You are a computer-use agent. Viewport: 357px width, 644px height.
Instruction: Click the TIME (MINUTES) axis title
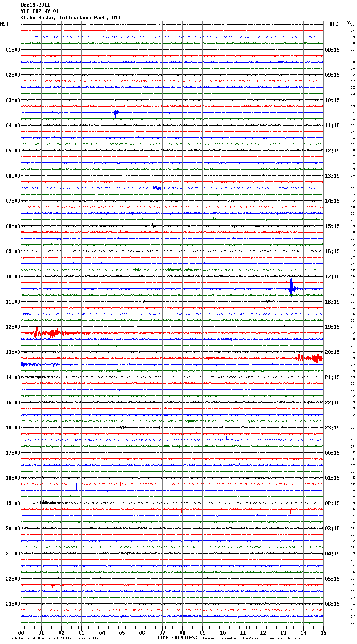coord(177,638)
